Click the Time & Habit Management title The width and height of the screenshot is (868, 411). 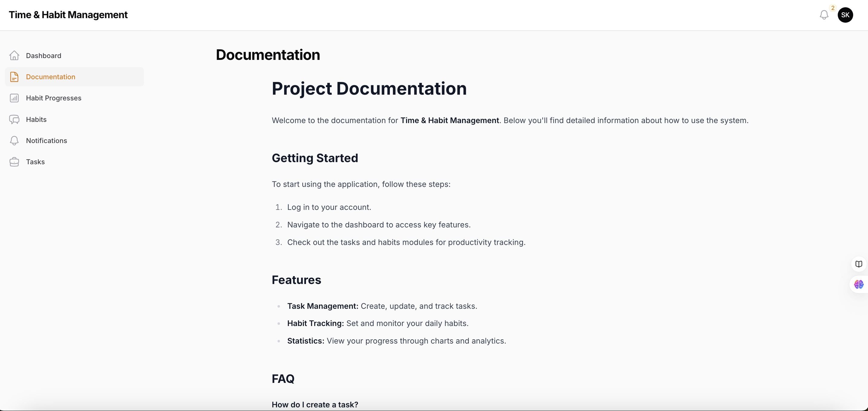pos(68,15)
